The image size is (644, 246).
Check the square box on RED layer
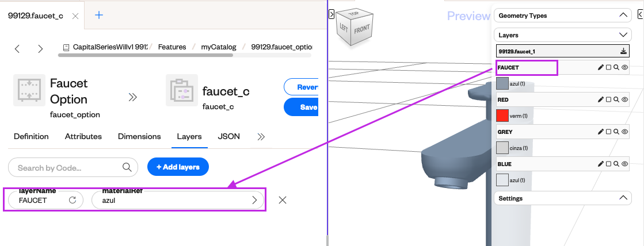point(609,99)
